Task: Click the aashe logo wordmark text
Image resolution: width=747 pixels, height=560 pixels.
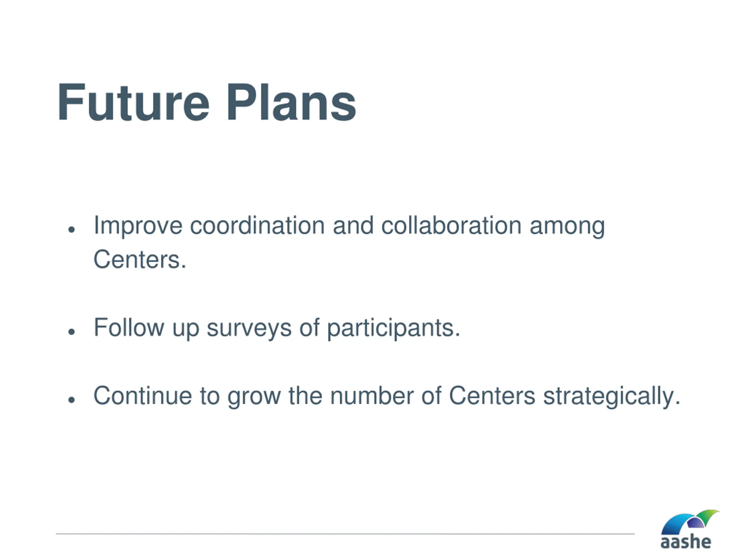Action: [686, 542]
